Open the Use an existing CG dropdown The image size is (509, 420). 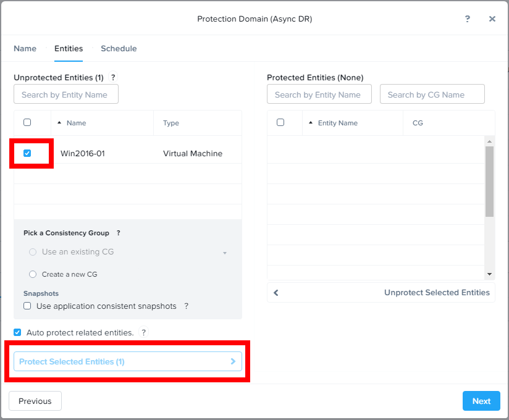(224, 252)
